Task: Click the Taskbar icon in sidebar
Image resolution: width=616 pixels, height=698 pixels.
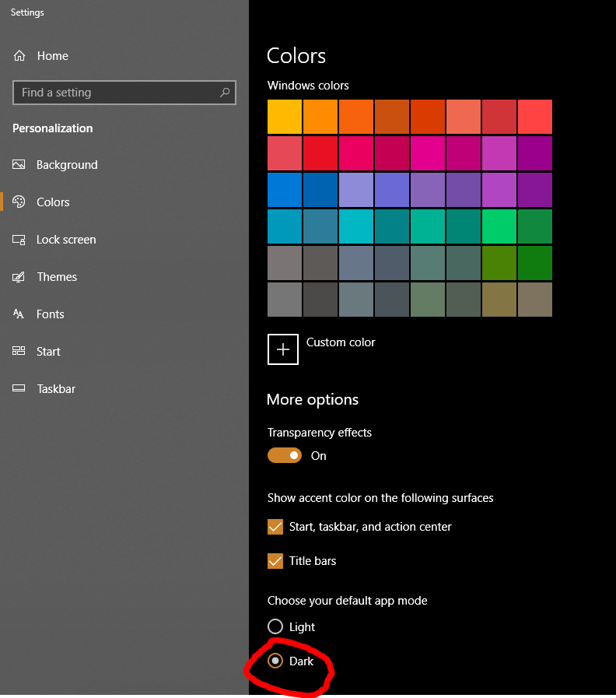Action: coord(19,388)
